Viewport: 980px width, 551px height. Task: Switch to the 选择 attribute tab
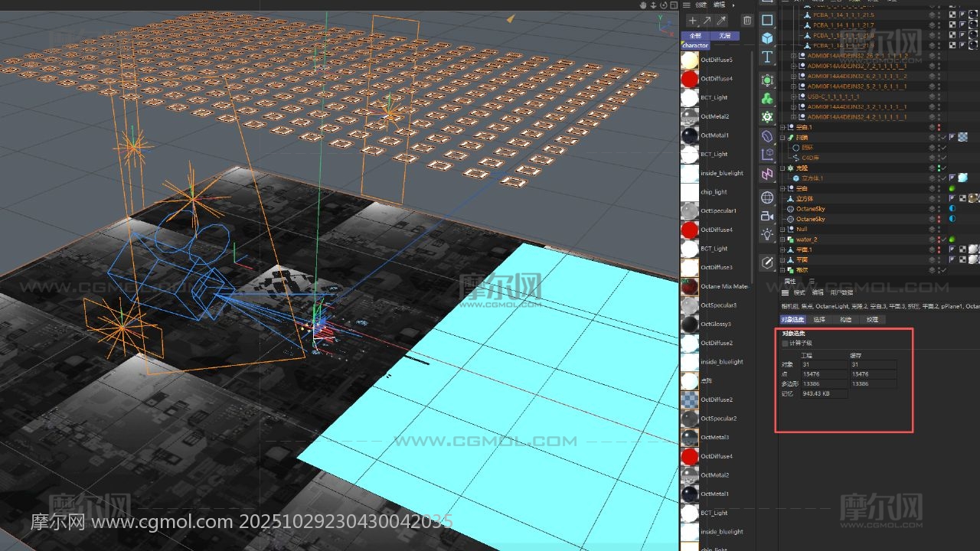[x=819, y=320]
